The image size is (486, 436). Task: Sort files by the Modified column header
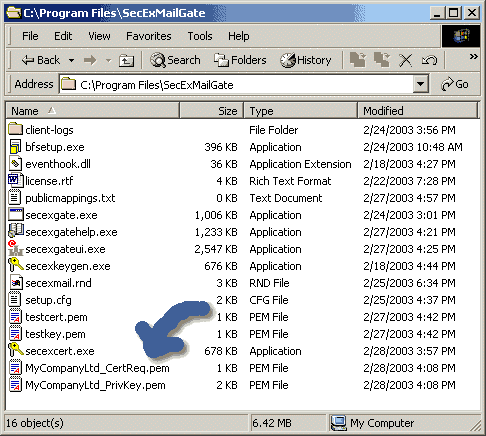(418, 111)
